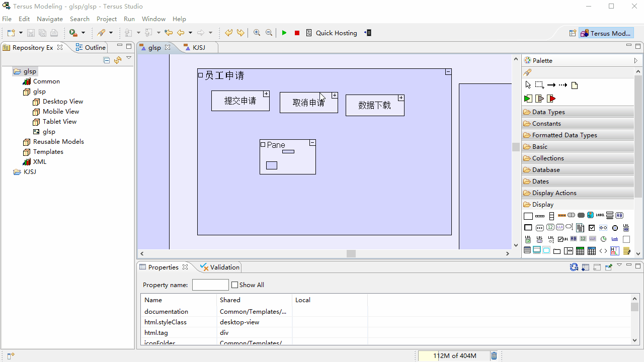Click the pin icon in Properties toolbar

[x=609, y=267]
